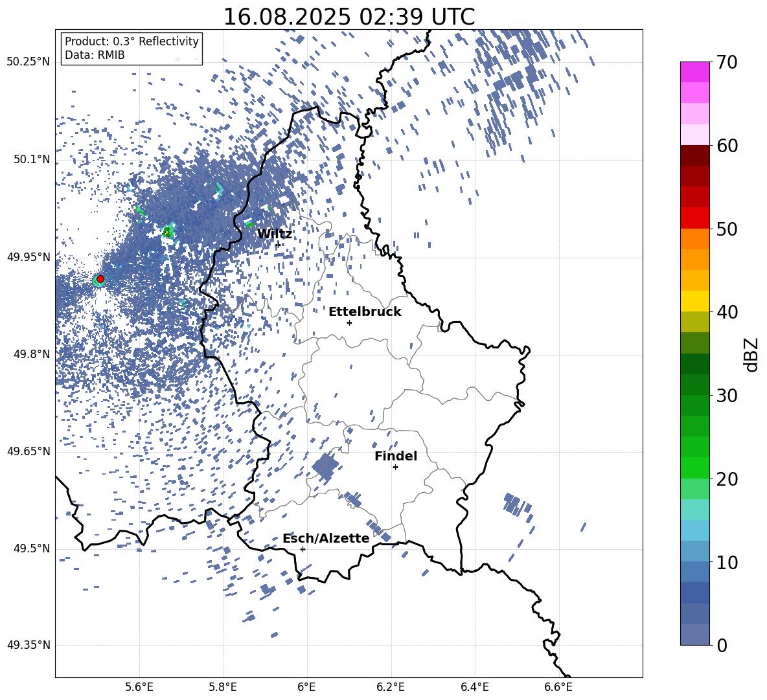Screen dimensions: 767x700
Task: Click the cross marker below Ettelbruck
Action: (349, 322)
